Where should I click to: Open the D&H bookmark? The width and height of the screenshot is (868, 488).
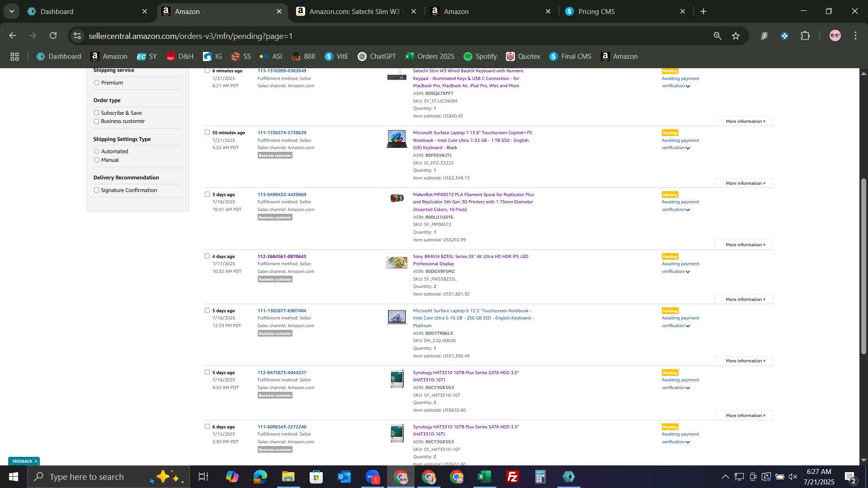coord(180,56)
